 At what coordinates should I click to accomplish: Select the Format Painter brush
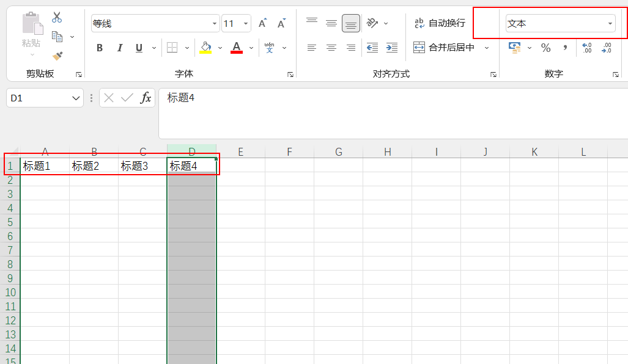[57, 56]
